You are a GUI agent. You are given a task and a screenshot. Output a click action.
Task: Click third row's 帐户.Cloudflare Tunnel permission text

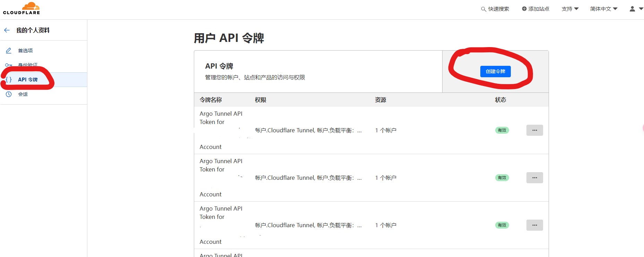coord(308,225)
